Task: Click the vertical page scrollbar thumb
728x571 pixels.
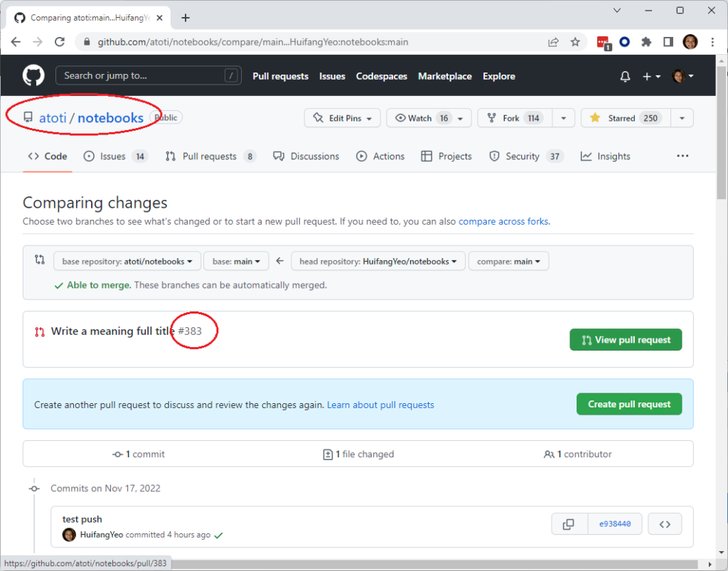Action: (721, 132)
